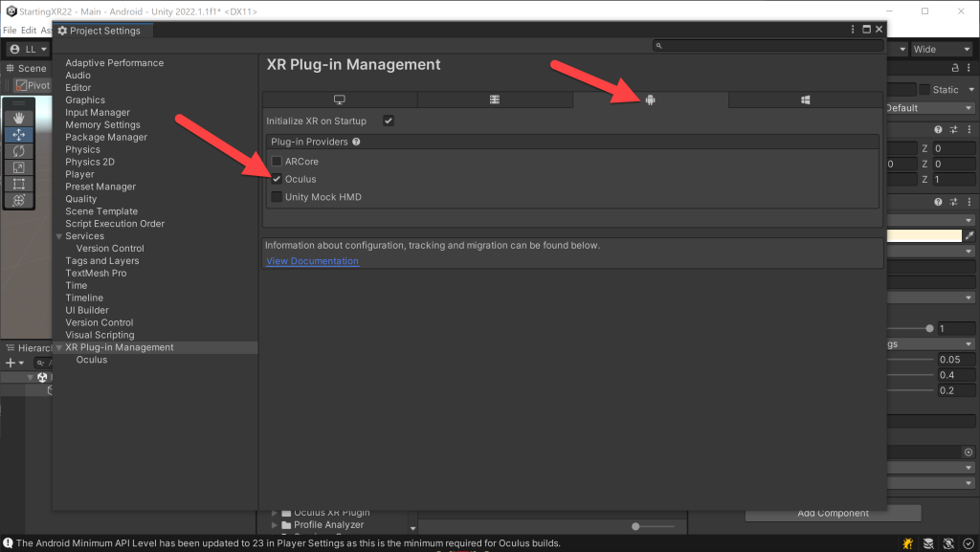Toggle Initialize XR on Startup checkbox
This screenshot has width=980, height=552.
point(389,121)
